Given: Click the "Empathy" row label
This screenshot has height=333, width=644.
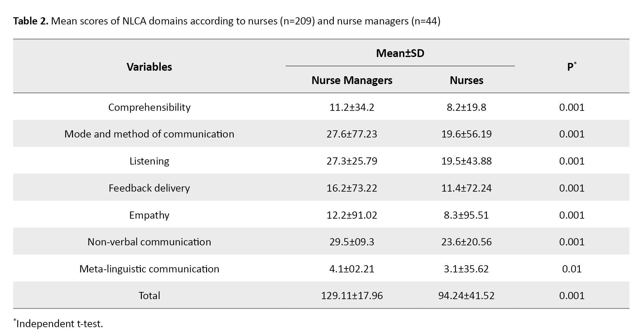Looking at the screenshot, I should pyautogui.click(x=149, y=215).
